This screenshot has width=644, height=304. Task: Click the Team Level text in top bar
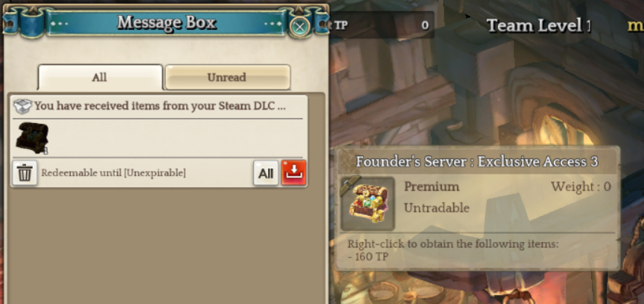(539, 25)
